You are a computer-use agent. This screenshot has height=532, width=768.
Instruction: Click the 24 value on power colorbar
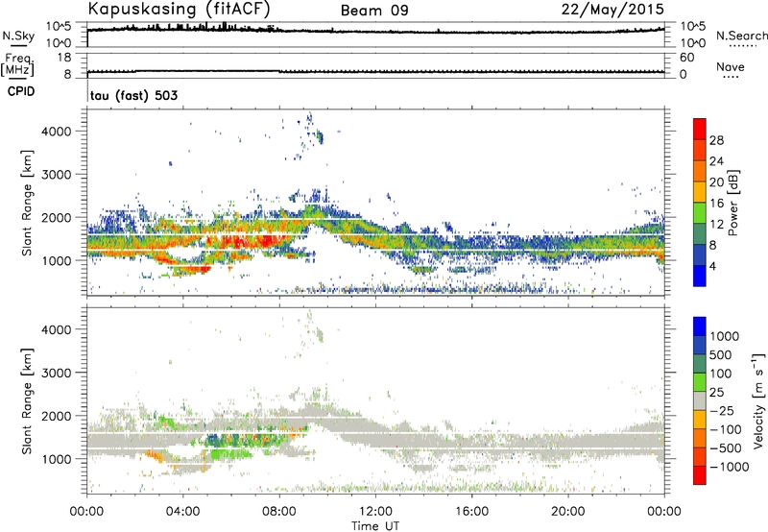(716, 161)
